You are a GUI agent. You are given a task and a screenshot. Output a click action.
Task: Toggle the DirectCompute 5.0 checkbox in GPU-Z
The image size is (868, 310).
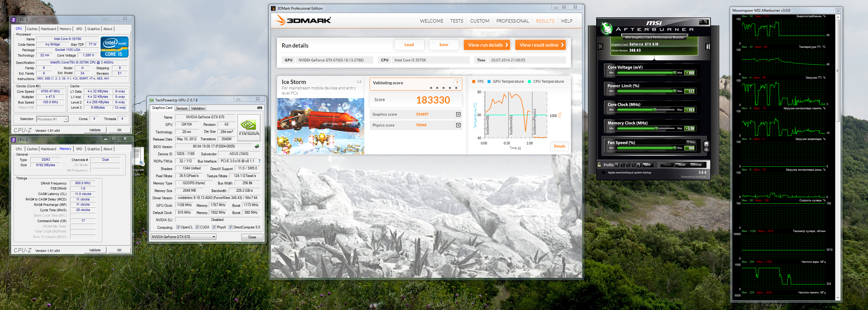pos(231,227)
